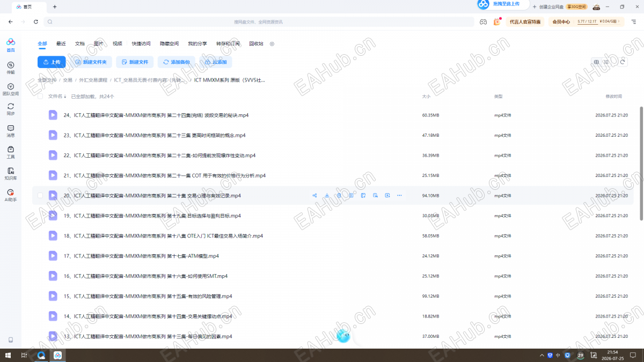Click the floating blue mascot icon

tap(343, 336)
